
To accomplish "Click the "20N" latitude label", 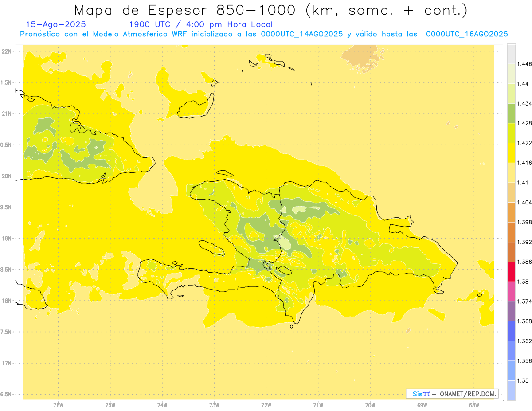I will [7, 176].
